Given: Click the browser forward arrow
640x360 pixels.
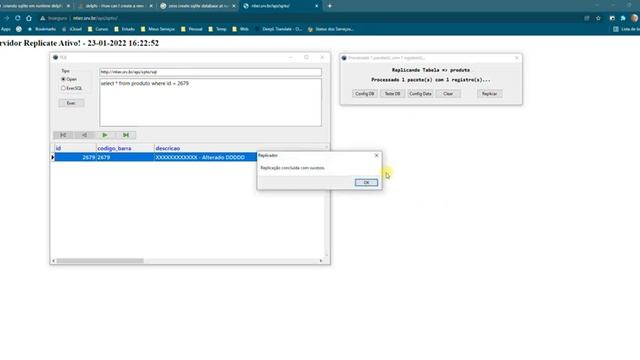Looking at the screenshot, I should 7,18.
